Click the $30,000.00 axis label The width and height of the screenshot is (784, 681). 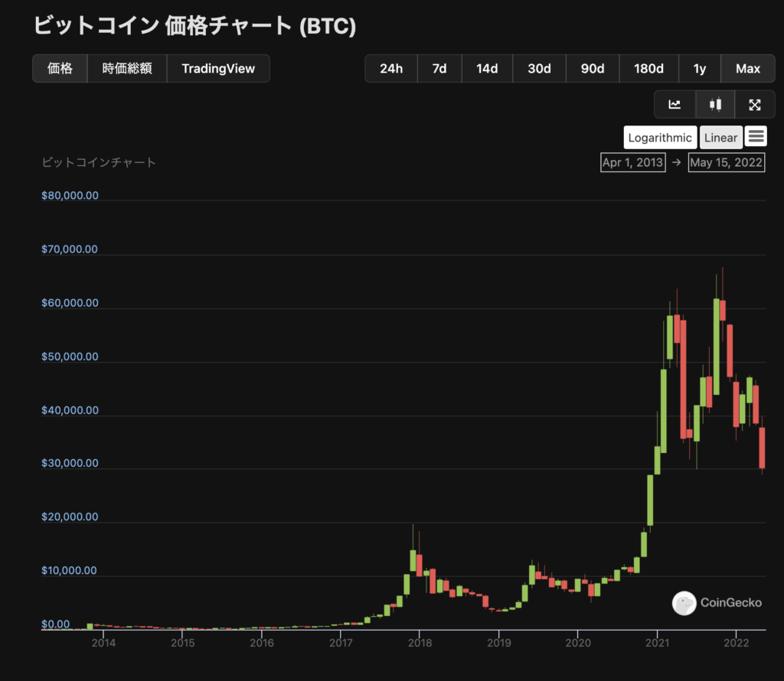[x=70, y=463]
